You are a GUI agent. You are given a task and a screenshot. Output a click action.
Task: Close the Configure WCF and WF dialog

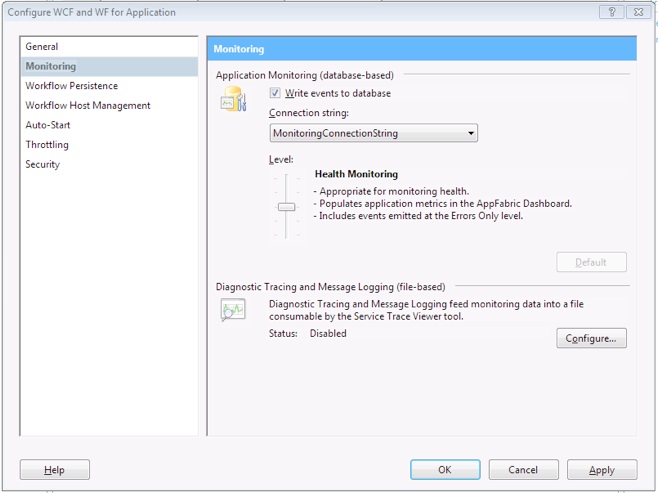tap(637, 12)
